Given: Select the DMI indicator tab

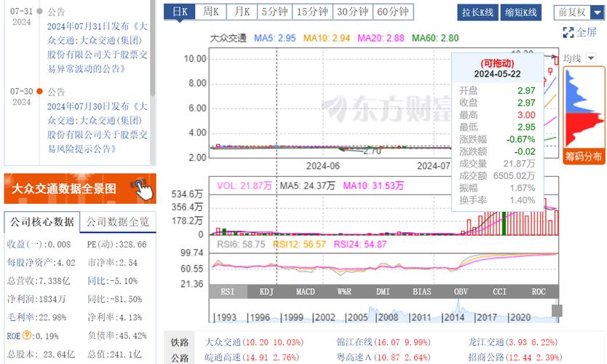Looking at the screenshot, I should click(x=383, y=292).
